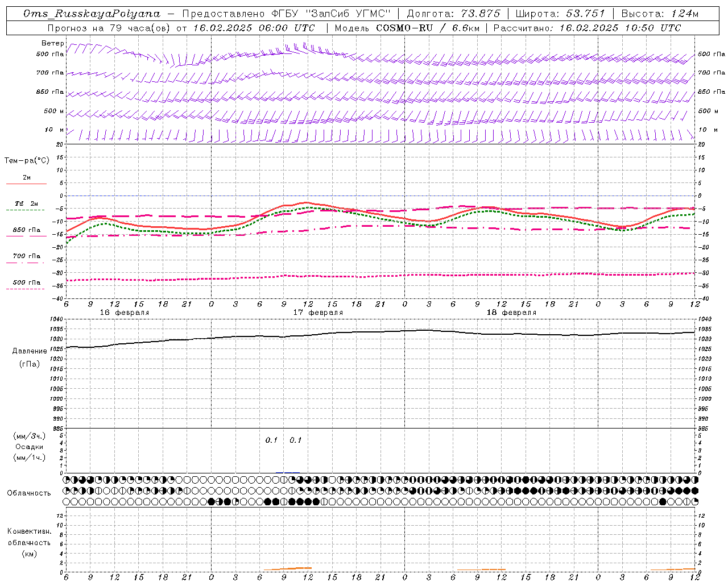Click the (мм/3ч.) precipitation unit label
The height and width of the screenshot is (582, 728).
[x=29, y=436]
